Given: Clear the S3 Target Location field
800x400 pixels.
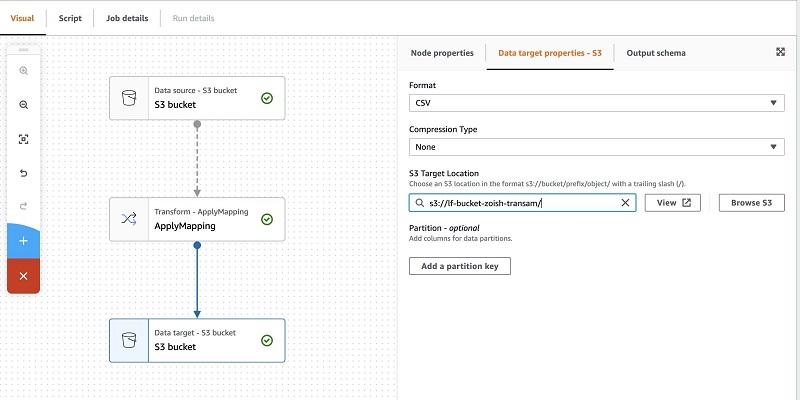Looking at the screenshot, I should [625, 203].
